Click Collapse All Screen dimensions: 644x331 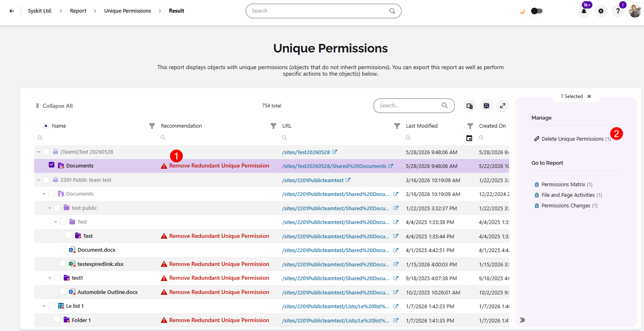pyautogui.click(x=54, y=106)
